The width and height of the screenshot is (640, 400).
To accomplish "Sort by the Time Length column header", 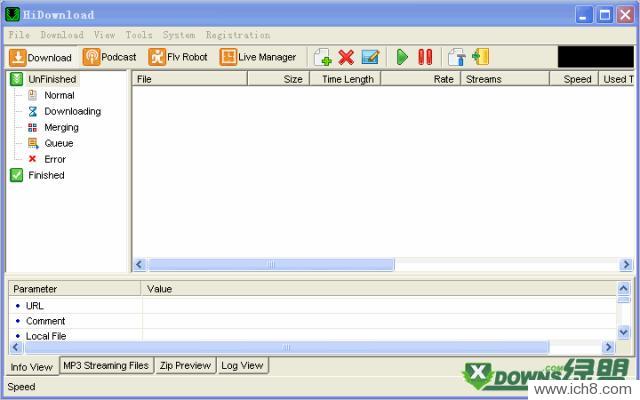I will [x=345, y=79].
